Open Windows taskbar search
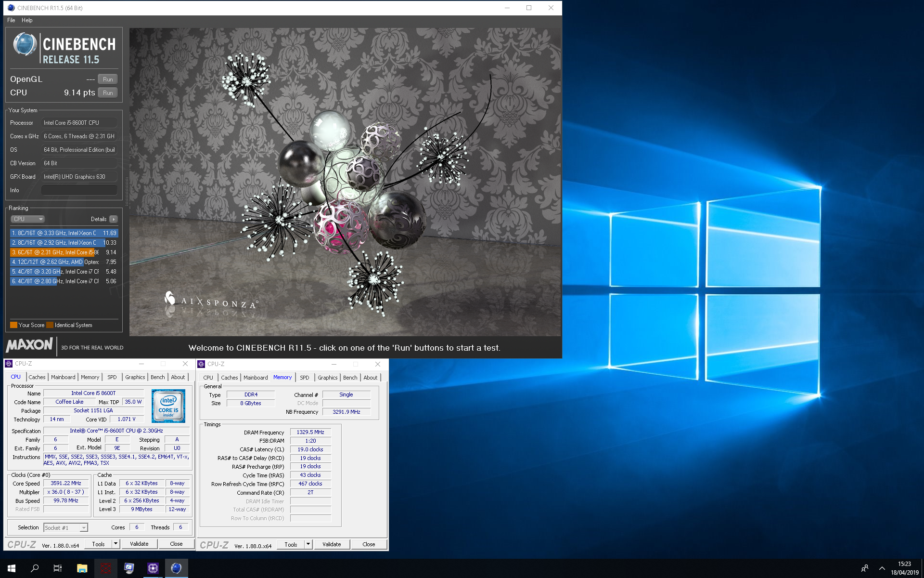Screen dimensions: 924x578 point(35,568)
